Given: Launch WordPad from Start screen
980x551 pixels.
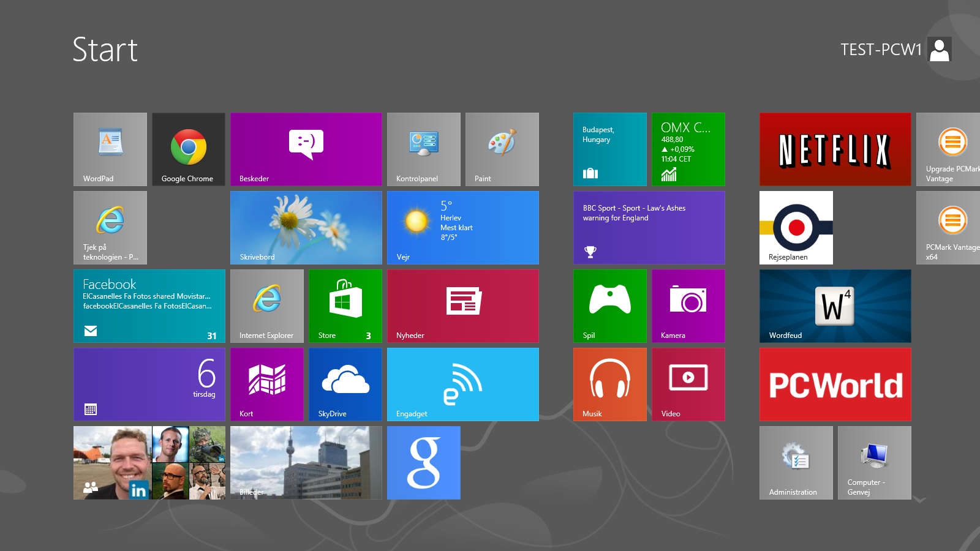Looking at the screenshot, I should point(110,149).
